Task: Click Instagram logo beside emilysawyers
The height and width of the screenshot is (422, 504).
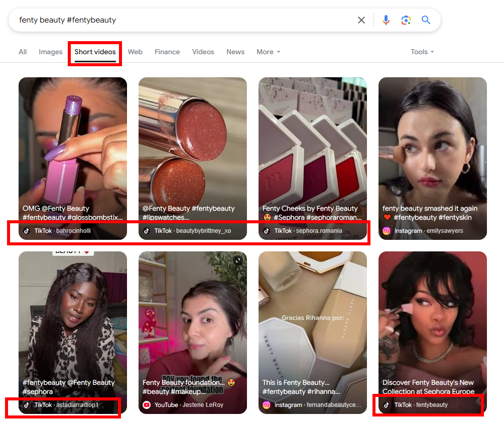Action: point(387,231)
